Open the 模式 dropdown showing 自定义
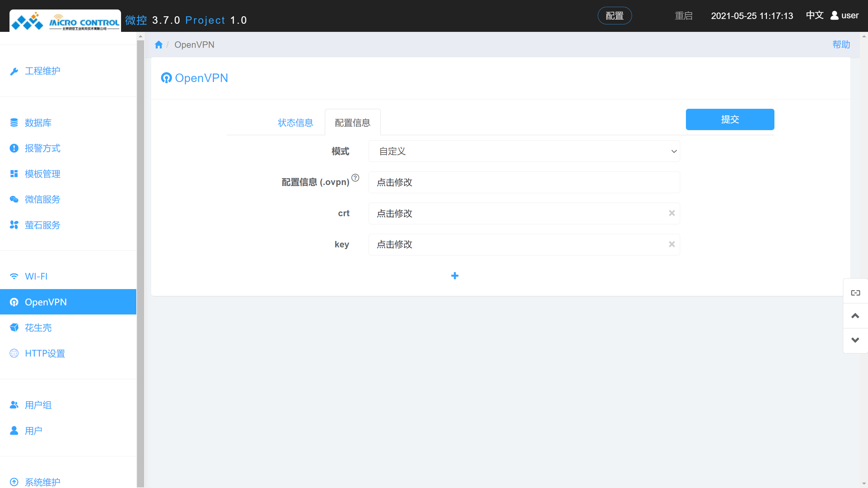The width and height of the screenshot is (868, 488). 524,151
